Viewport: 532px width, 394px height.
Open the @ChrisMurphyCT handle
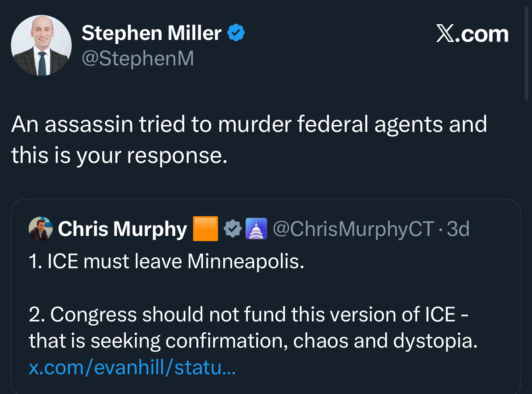click(x=353, y=229)
